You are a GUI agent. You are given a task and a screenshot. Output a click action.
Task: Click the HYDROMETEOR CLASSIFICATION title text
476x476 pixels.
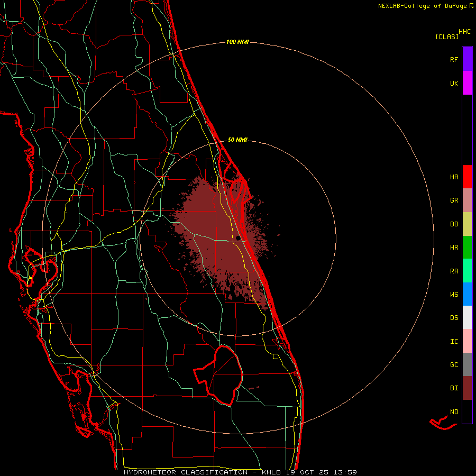pyautogui.click(x=186, y=472)
